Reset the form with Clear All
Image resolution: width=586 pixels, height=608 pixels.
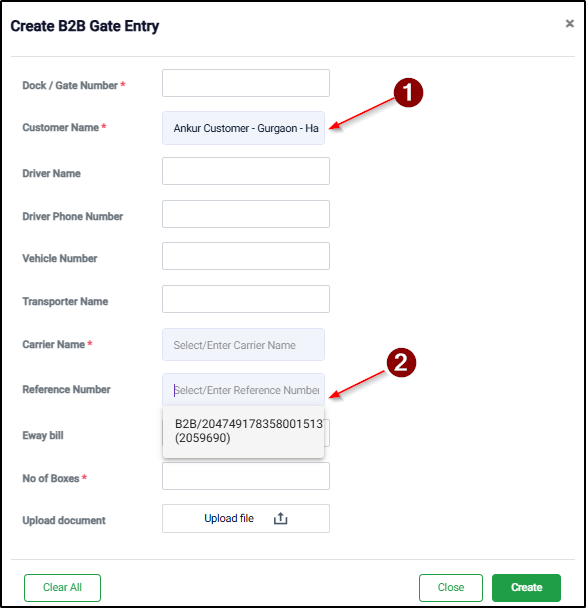tap(62, 587)
